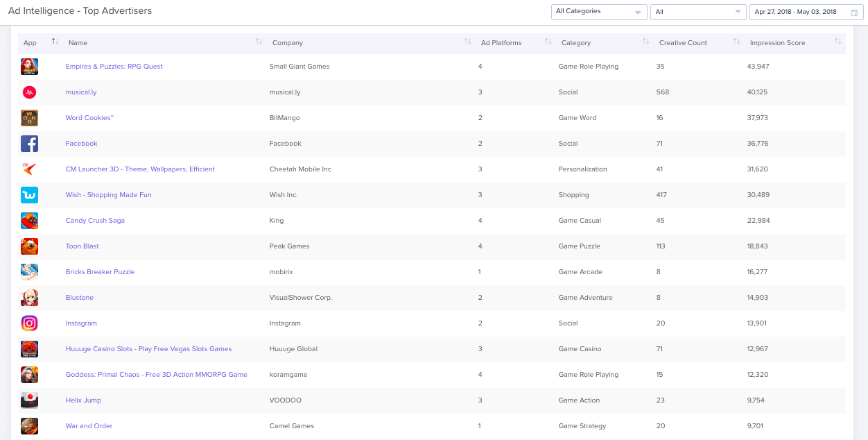Open the War and Order link

coord(89,426)
